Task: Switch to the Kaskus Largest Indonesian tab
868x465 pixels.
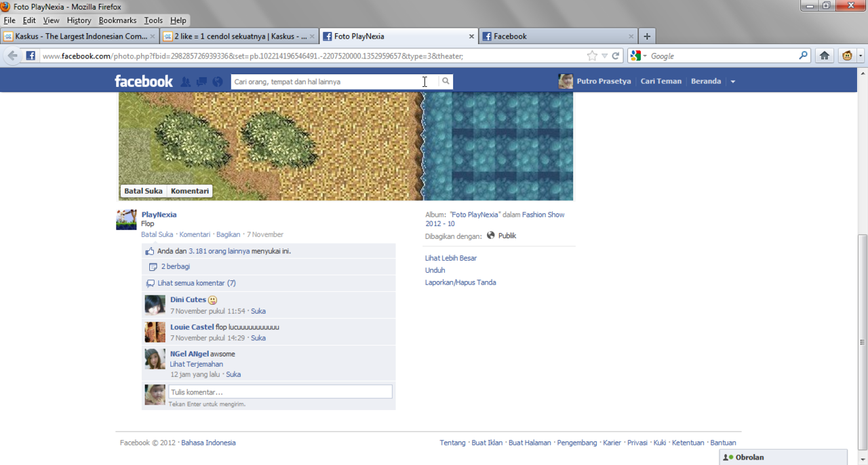Action: point(80,37)
